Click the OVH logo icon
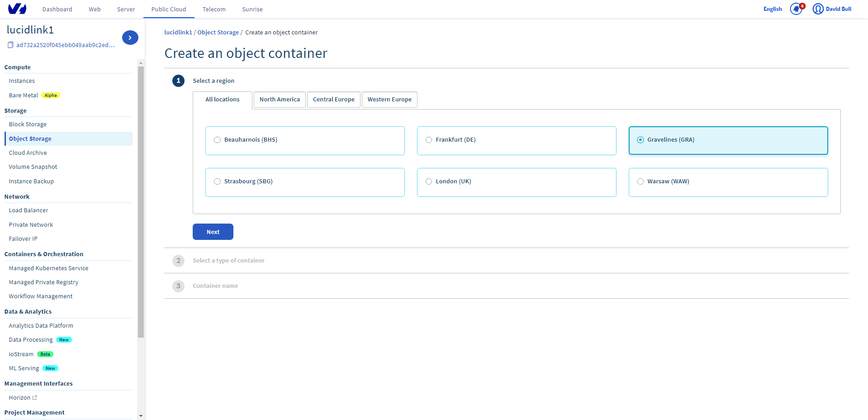The height and width of the screenshot is (420, 868). coord(17,9)
